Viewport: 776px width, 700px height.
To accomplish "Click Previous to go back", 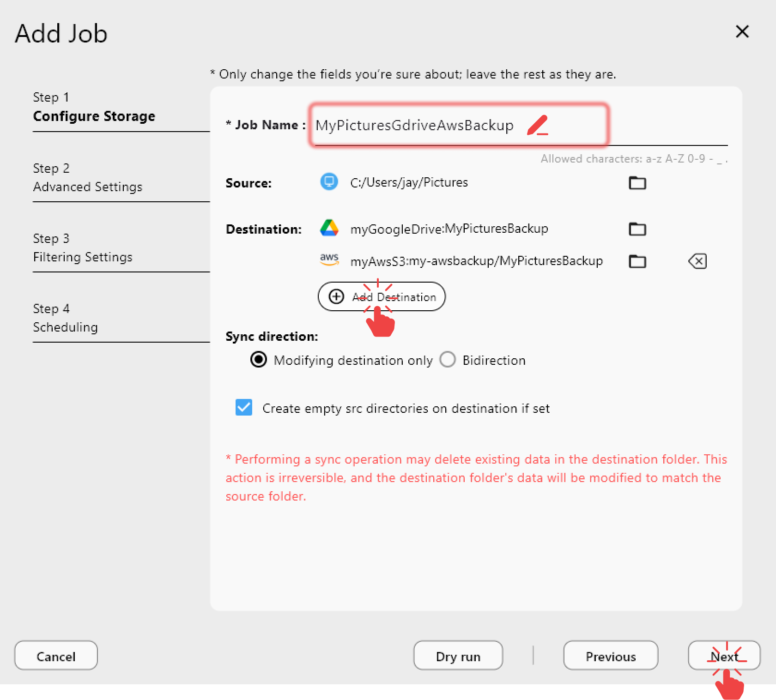I will pos(610,656).
